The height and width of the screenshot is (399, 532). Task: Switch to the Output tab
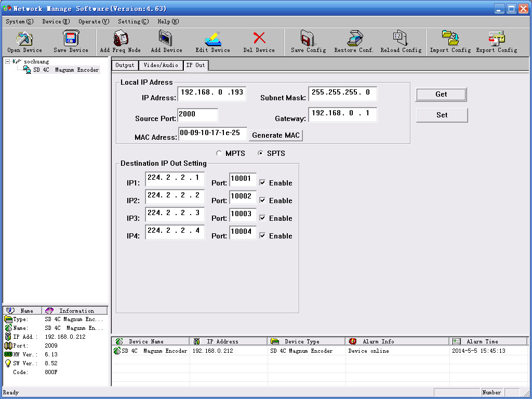click(125, 65)
